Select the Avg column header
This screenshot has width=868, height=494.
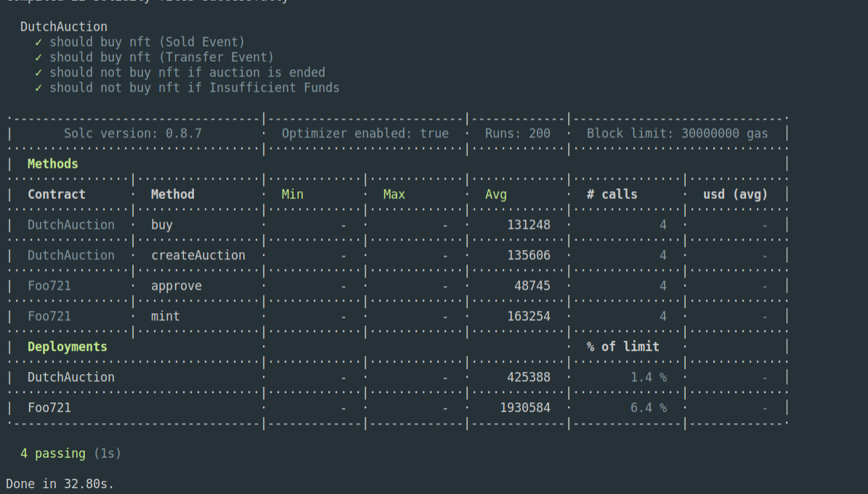(x=497, y=194)
